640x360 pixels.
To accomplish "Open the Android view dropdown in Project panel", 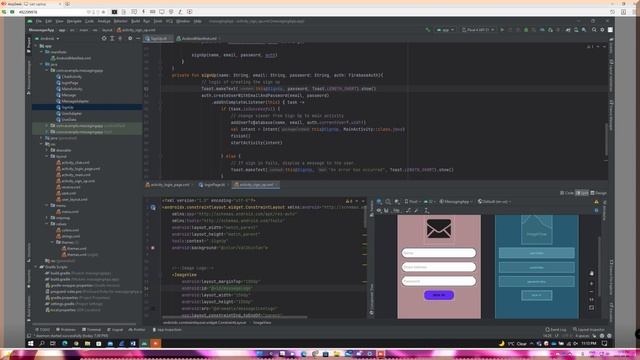I will click(47, 38).
